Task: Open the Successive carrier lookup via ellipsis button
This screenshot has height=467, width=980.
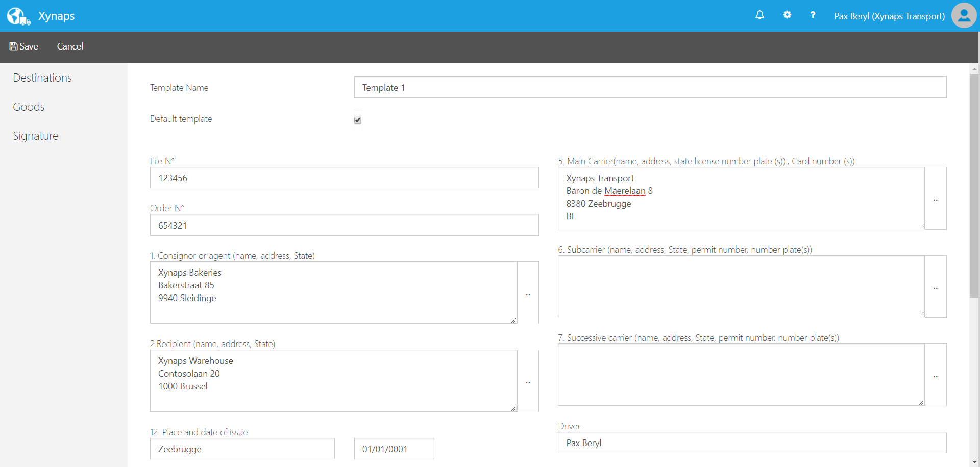Action: pyautogui.click(x=936, y=375)
